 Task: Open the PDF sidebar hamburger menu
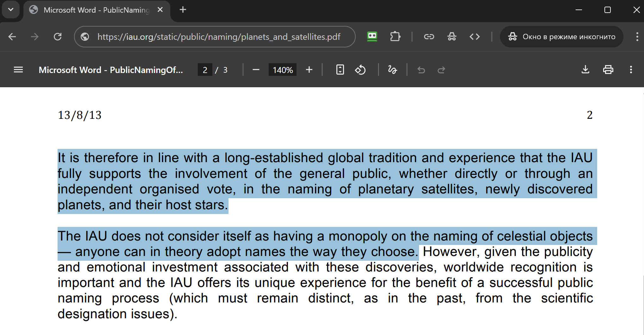tap(18, 70)
